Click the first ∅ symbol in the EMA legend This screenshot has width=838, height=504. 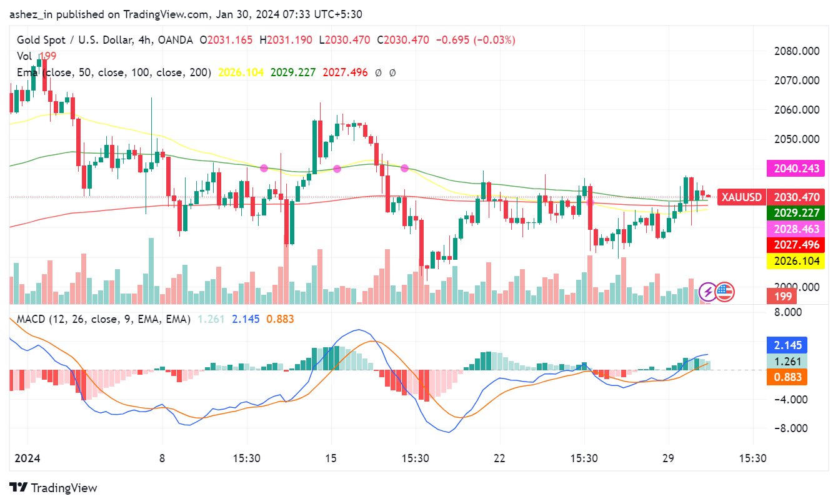click(378, 72)
